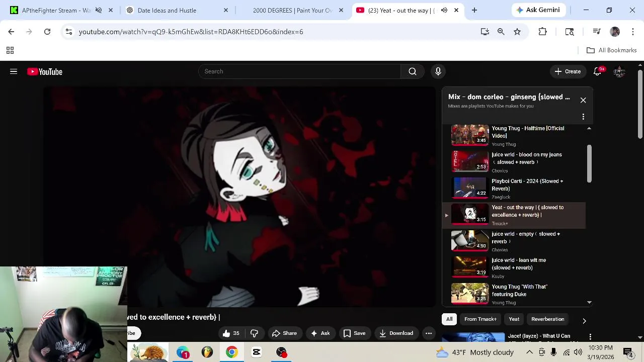Open Chrome extensions puzzle icon
The height and width of the screenshot is (362, 644).
point(542,32)
